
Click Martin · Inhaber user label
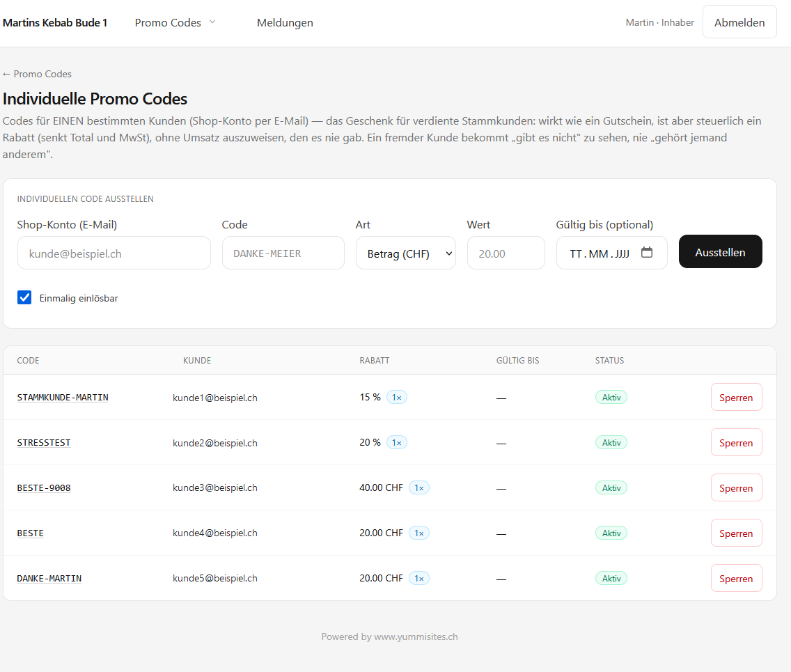pos(660,23)
